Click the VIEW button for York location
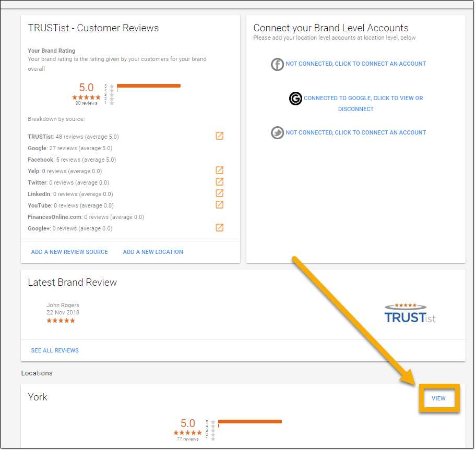The width and height of the screenshot is (476, 451). pos(439,398)
